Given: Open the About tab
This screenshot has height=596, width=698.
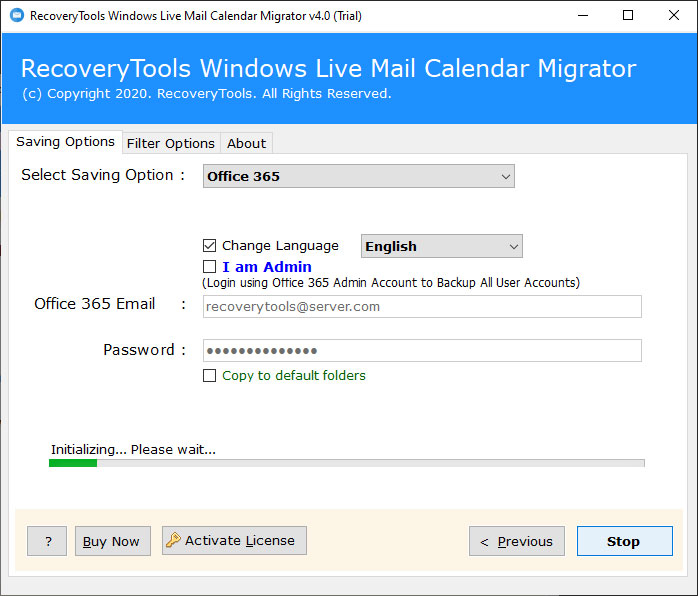Looking at the screenshot, I should pyautogui.click(x=247, y=143).
